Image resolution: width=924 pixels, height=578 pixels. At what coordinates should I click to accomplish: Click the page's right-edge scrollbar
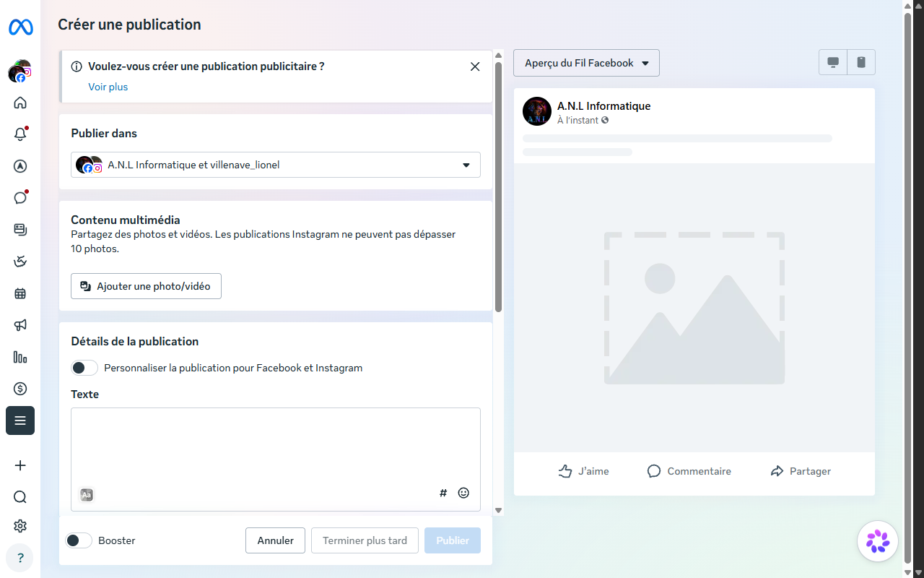[908, 287]
